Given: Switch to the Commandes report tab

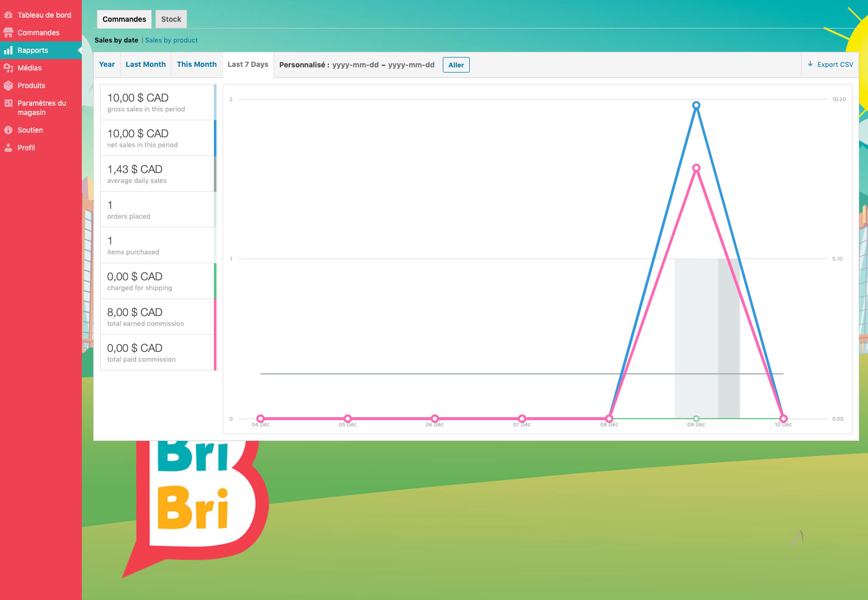Looking at the screenshot, I should click(124, 19).
